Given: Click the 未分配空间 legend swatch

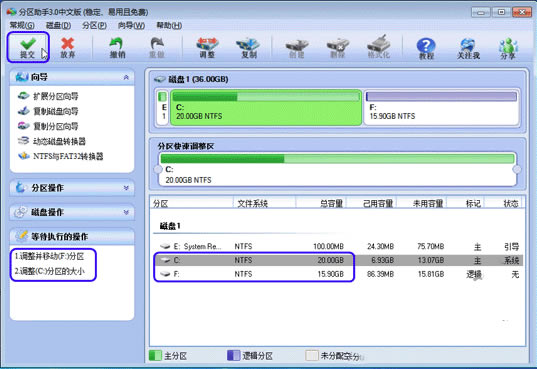Looking at the screenshot, I should pyautogui.click(x=312, y=355).
